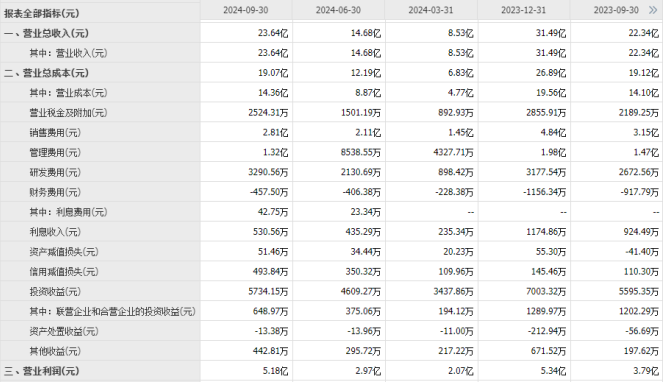The image size is (664, 385).
Task: Click the 一、营业总收入(元) row label
Action: tap(46, 33)
